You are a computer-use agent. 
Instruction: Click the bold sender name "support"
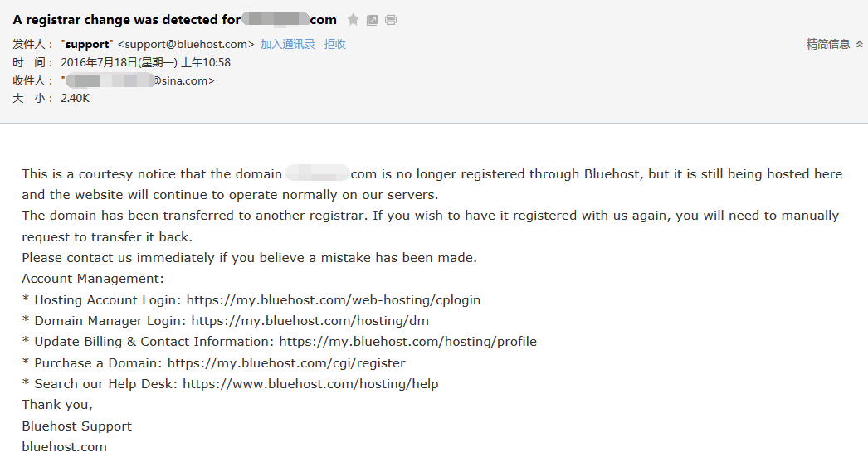point(86,45)
